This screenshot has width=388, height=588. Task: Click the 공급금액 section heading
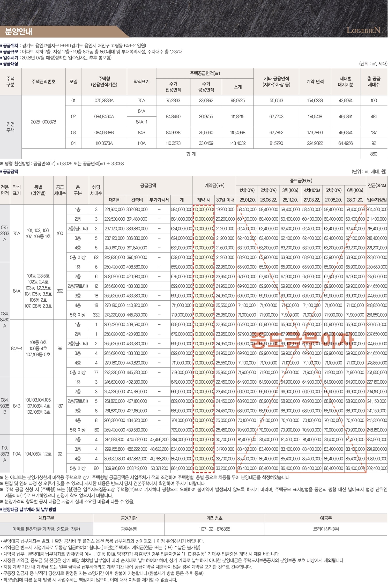[x=10, y=172]
